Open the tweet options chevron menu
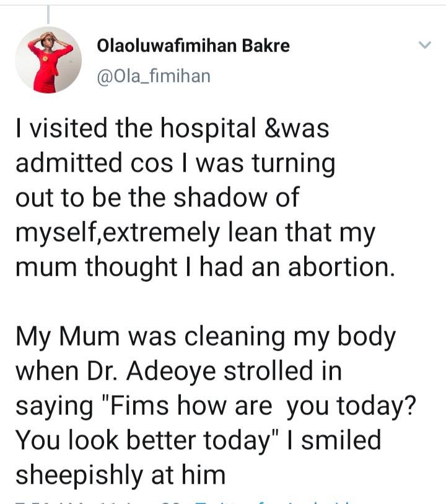 click(x=424, y=45)
